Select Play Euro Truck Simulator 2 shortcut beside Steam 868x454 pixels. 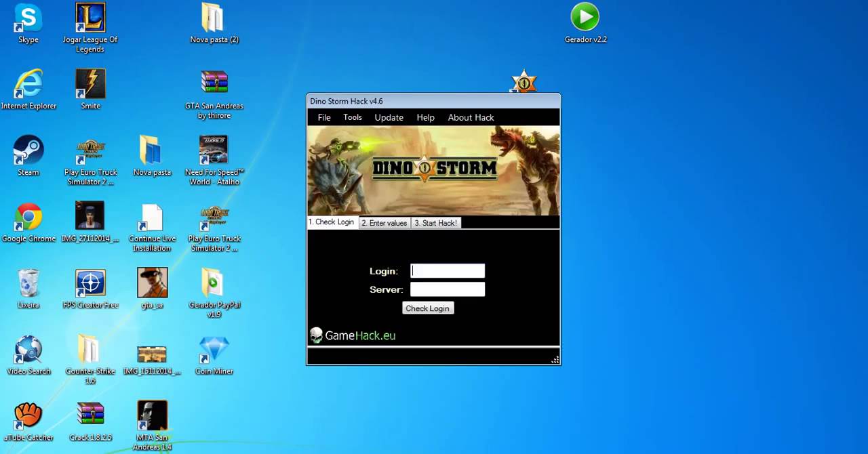[x=90, y=161]
